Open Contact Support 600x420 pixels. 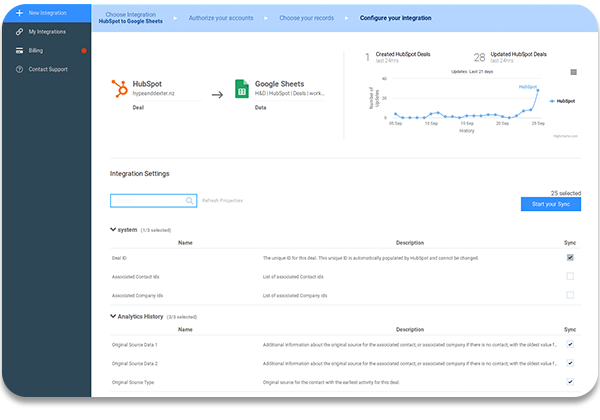point(47,69)
